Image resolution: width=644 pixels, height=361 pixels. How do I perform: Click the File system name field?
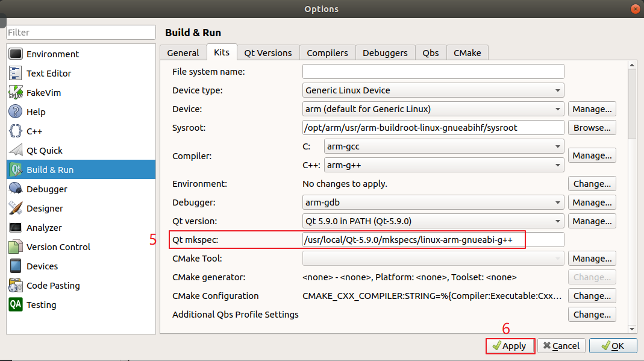point(433,72)
